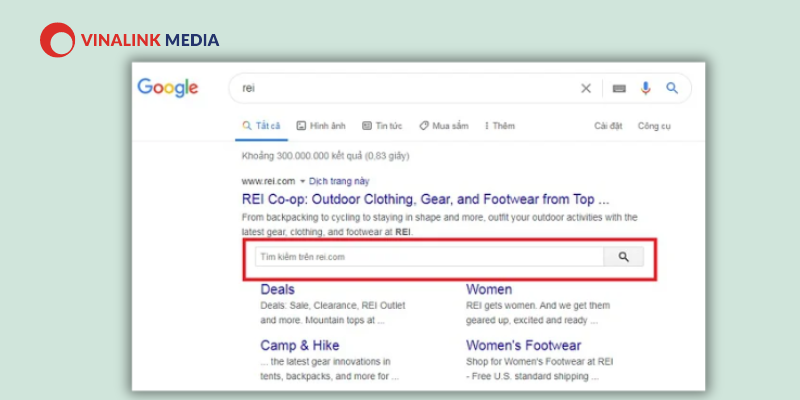Open the Women's Footwear sitelink

522,345
